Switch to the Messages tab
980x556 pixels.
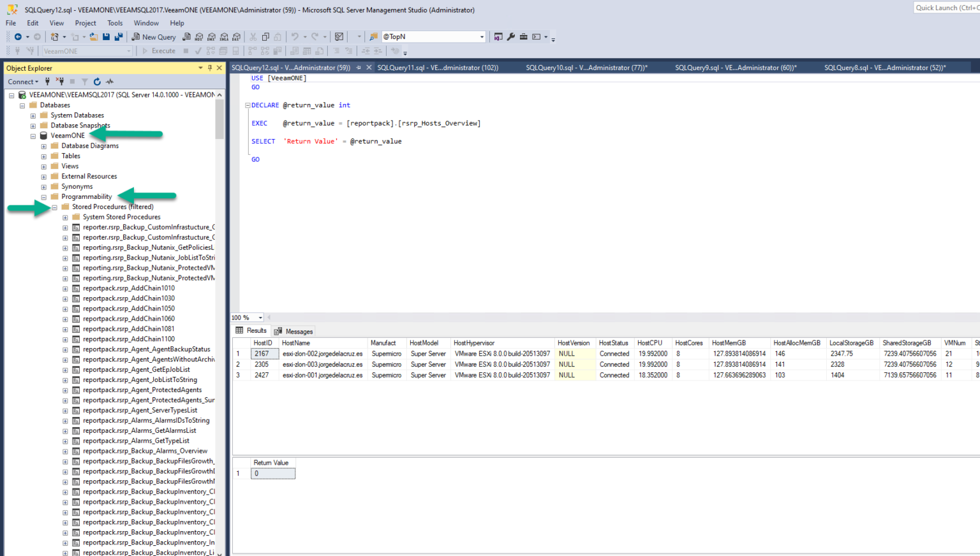293,332
